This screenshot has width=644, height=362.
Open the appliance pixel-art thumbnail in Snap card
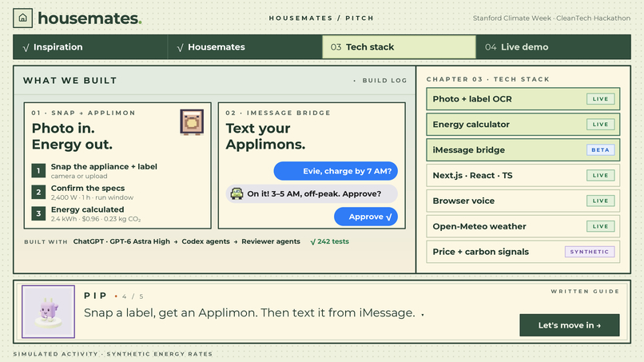pyautogui.click(x=192, y=122)
